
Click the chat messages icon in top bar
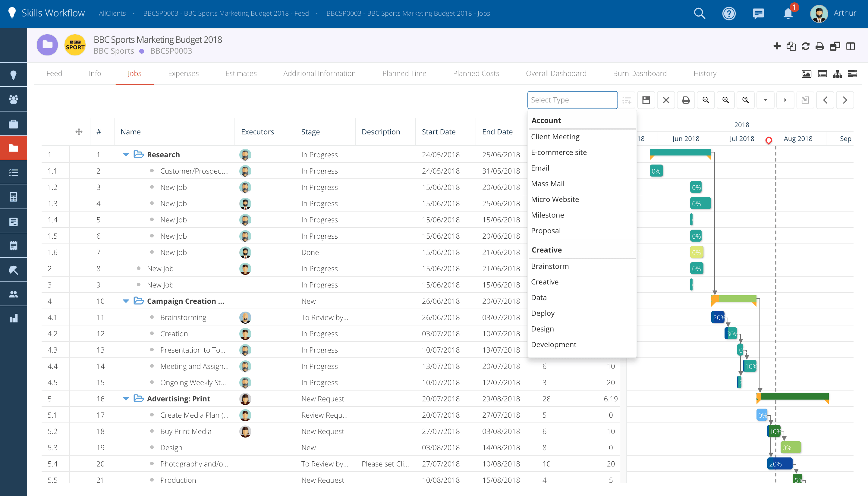(758, 14)
